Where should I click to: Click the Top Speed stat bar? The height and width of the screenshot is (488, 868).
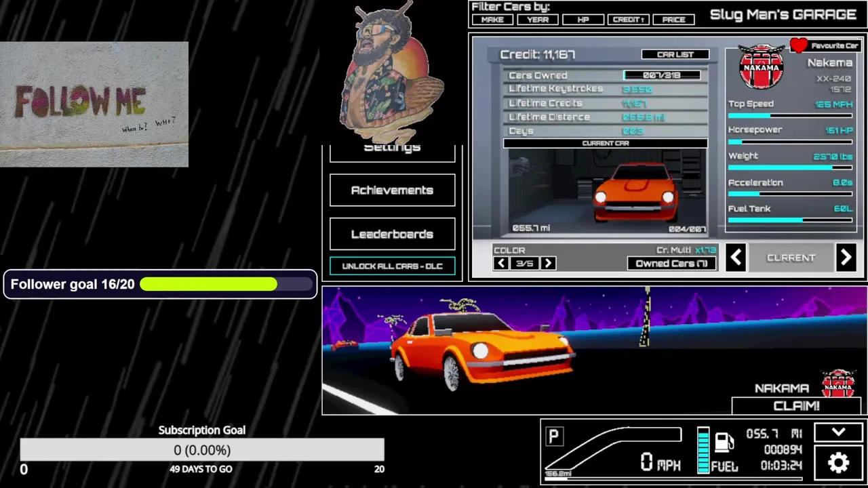click(x=790, y=116)
